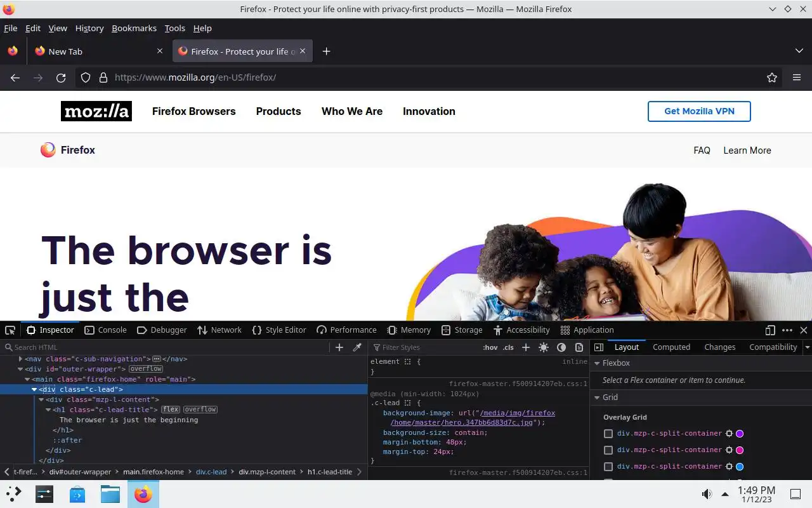Collapse the h1 c-lead-title node
812x508 pixels.
click(48, 410)
